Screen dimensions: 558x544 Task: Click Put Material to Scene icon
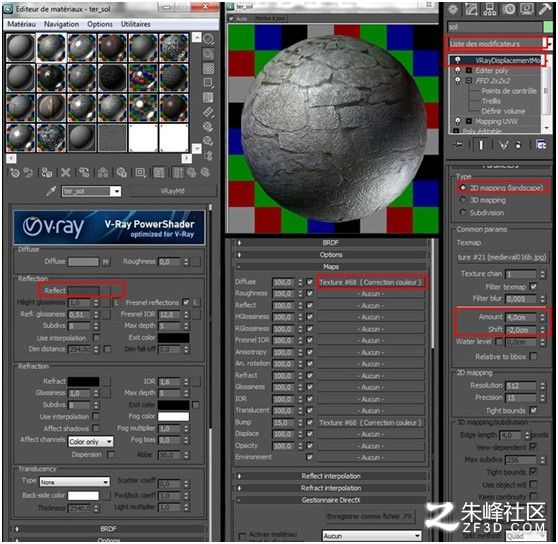[28, 173]
